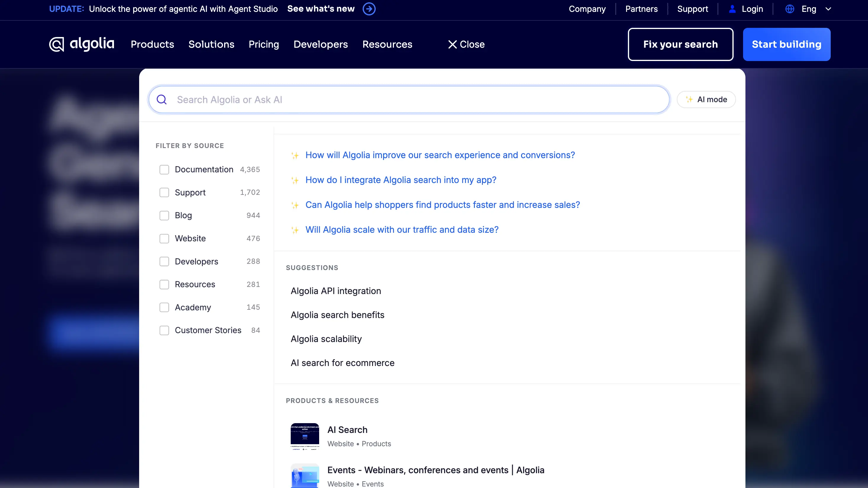This screenshot has width=868, height=488.
Task: Click the Agent Studio update announcement text
Action: (183, 9)
